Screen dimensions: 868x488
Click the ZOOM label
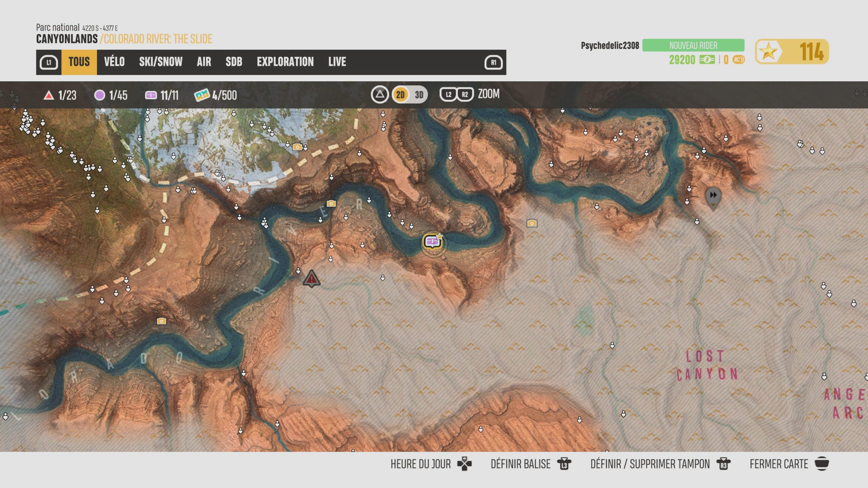pos(489,94)
